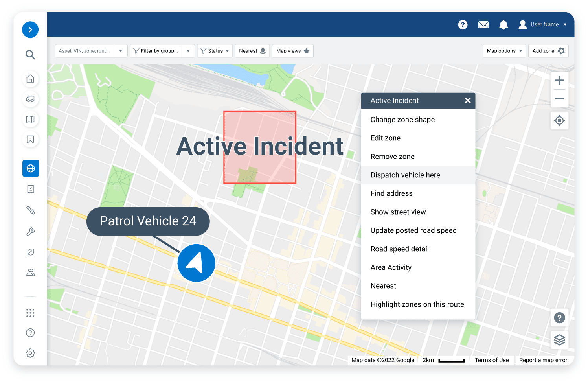Image resolution: width=588 pixels, height=383 pixels.
Task: Click the Patrol Vehicle 24 label bubble
Action: pyautogui.click(x=148, y=221)
